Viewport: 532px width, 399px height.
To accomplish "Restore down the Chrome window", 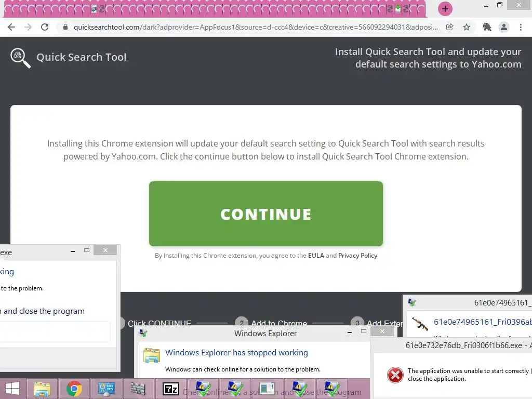I will point(500,5).
